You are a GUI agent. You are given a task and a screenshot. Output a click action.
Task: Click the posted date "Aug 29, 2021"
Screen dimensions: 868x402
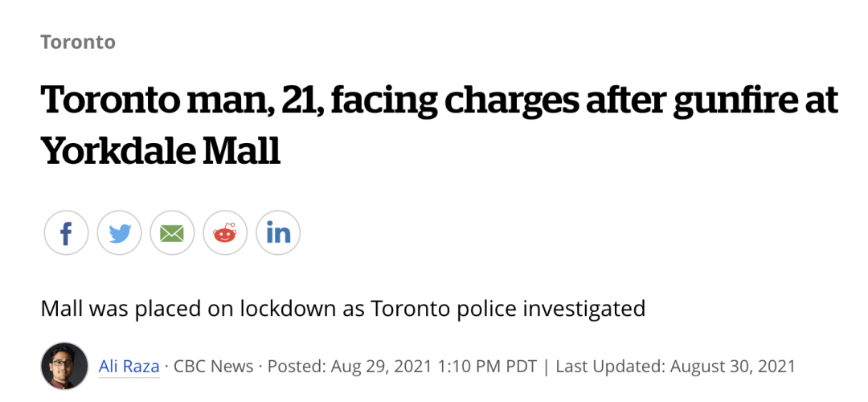coord(382,367)
